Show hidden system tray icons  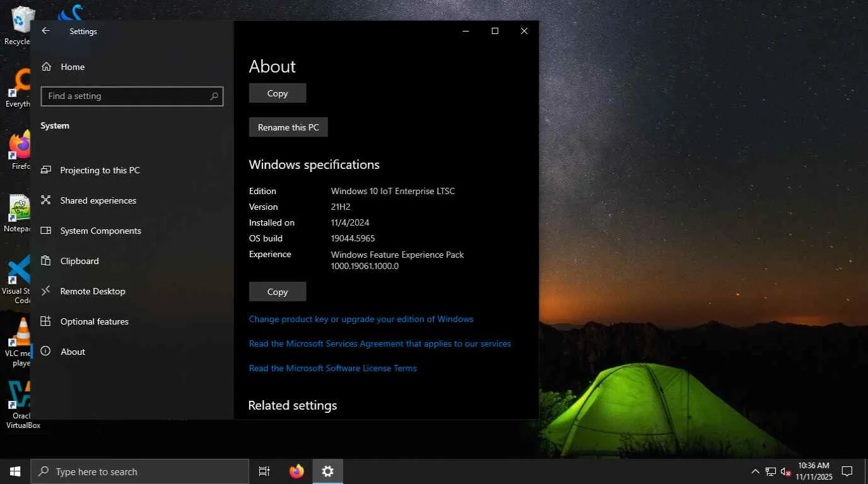pyautogui.click(x=755, y=471)
